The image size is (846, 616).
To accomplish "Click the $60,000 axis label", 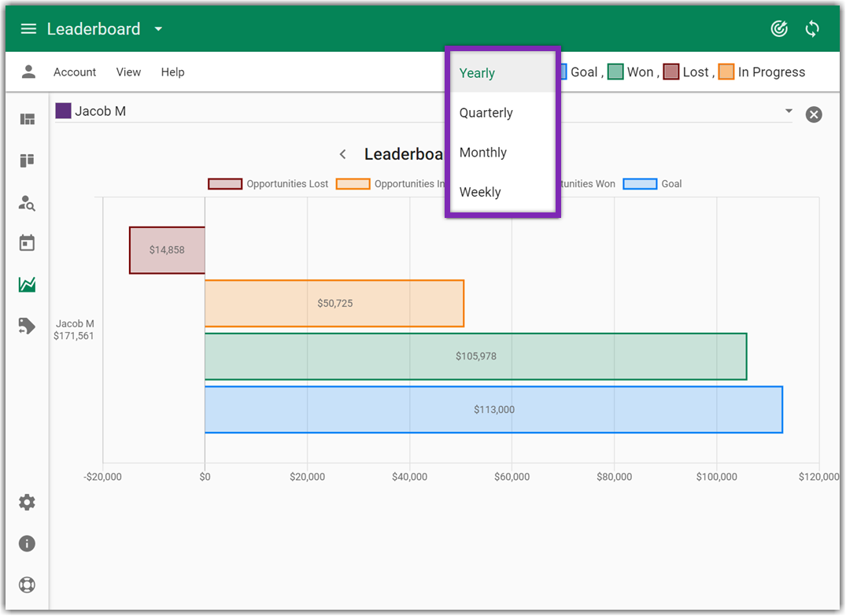I will click(512, 477).
